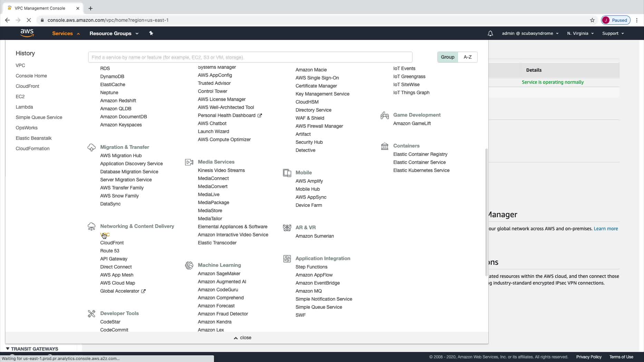The height and width of the screenshot is (362, 644).
Task: Open Elastic Kubernetes Service
Action: pos(421,170)
